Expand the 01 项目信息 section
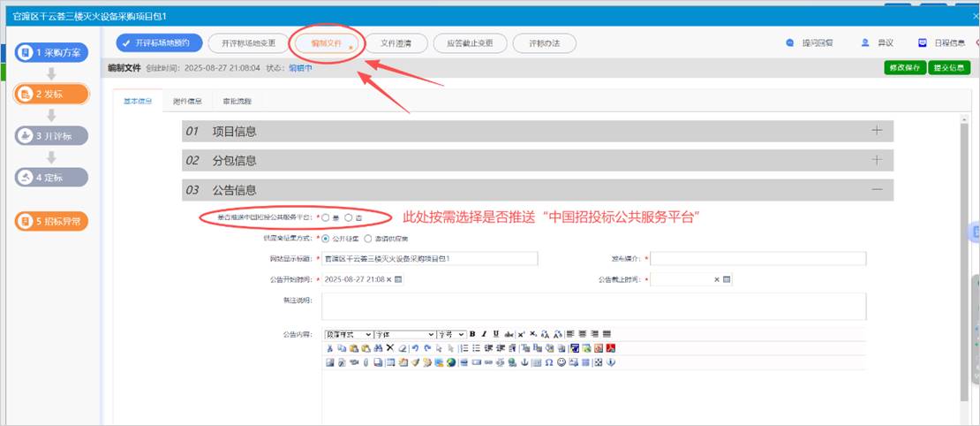The width and height of the screenshot is (980, 426). (876, 131)
